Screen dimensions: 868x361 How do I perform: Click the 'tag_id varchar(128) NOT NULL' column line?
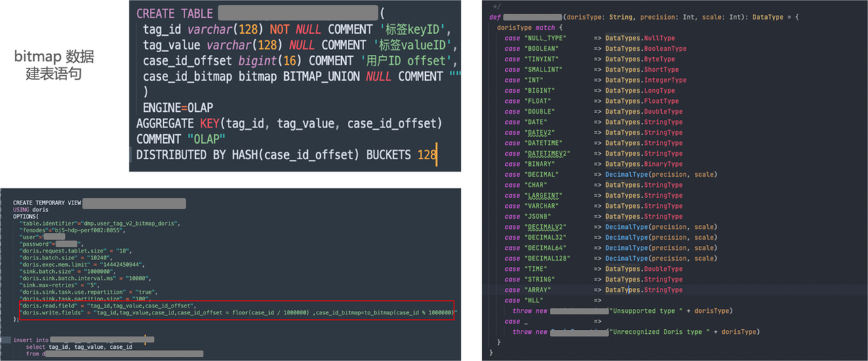click(x=297, y=29)
